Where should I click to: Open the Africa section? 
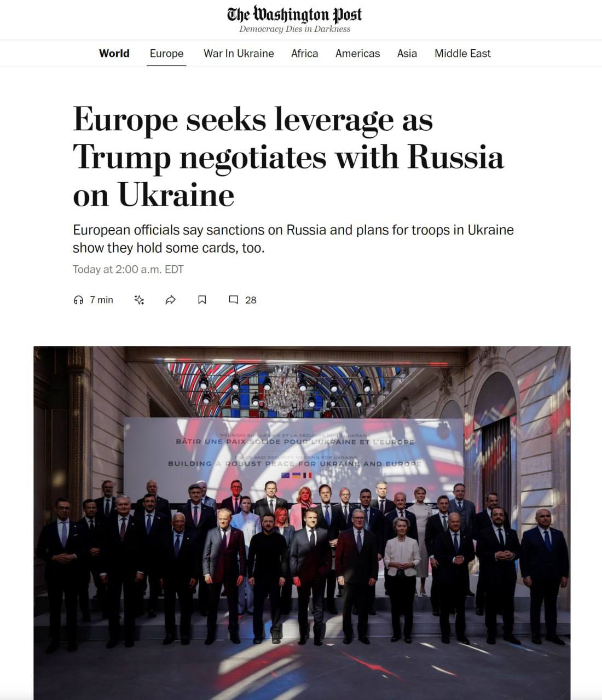pos(304,54)
